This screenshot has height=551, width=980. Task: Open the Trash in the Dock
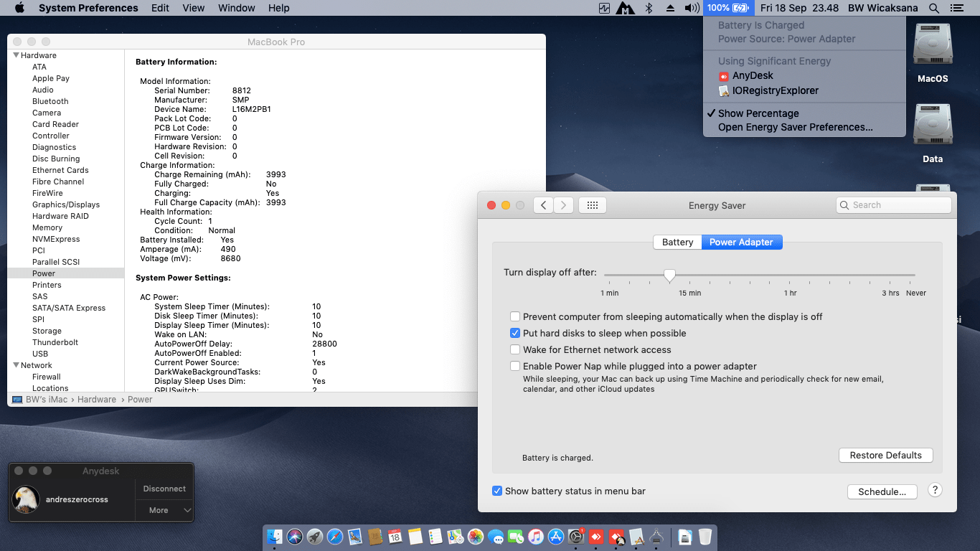tap(705, 536)
